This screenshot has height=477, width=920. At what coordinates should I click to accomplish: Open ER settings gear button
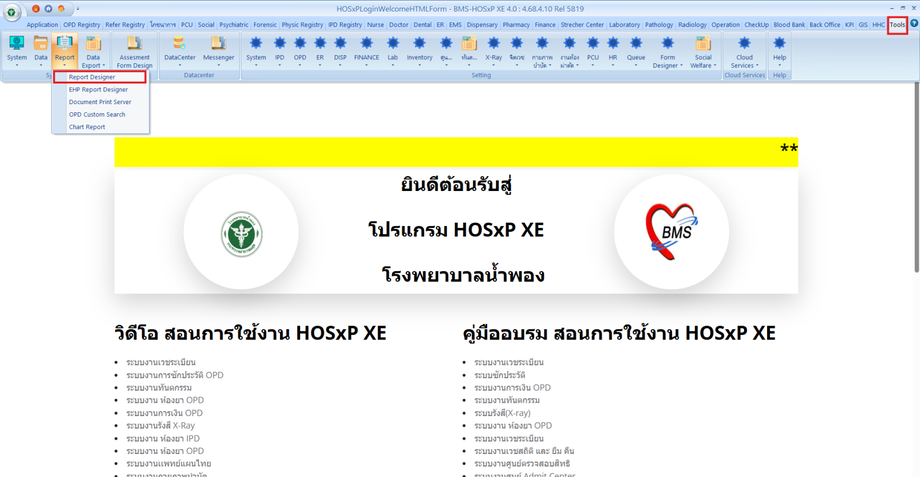pyautogui.click(x=320, y=50)
